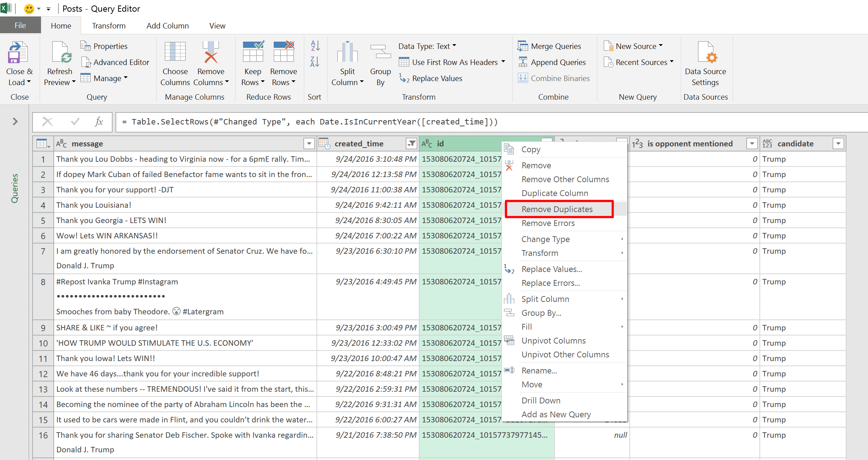The image size is (868, 460).
Task: Expand the collapsed Queries pane
Action: [15, 122]
